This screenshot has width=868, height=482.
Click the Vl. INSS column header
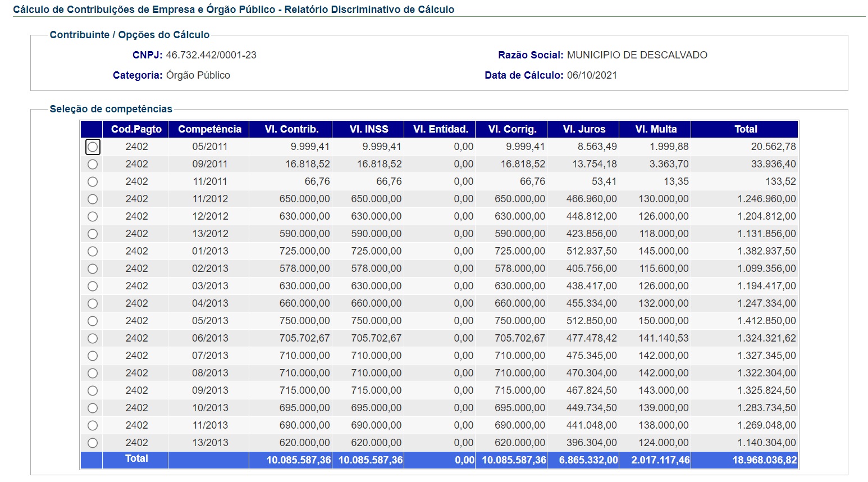(x=368, y=129)
